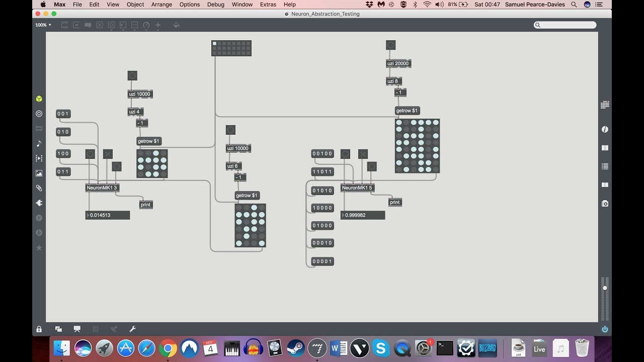Open the Images browser in left sidebar
The image size is (644, 362).
[39, 173]
